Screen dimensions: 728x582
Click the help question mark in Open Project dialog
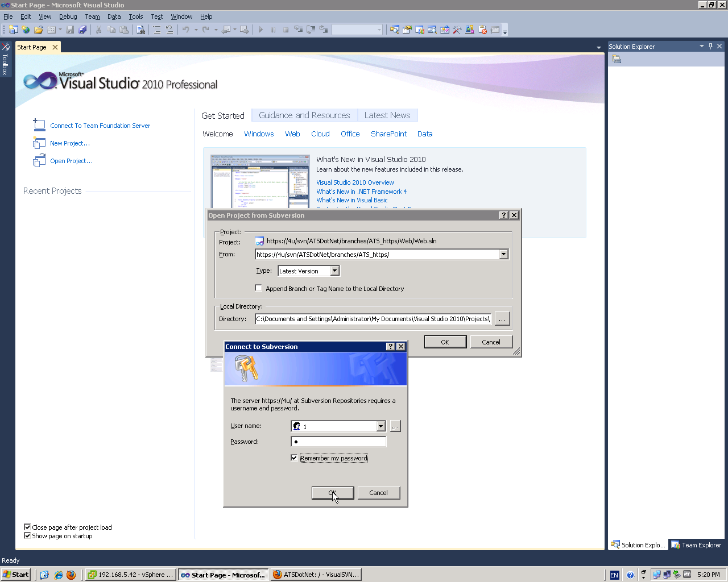(x=504, y=215)
